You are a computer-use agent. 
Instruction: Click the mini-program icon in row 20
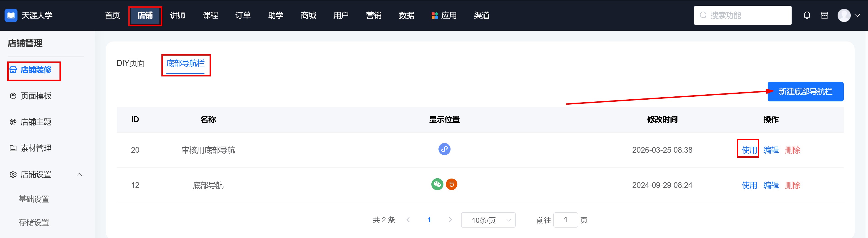tap(444, 149)
